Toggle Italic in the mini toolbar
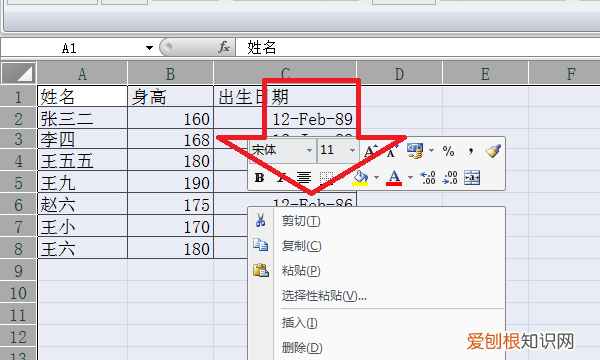This screenshot has height=360, width=600. point(281,178)
